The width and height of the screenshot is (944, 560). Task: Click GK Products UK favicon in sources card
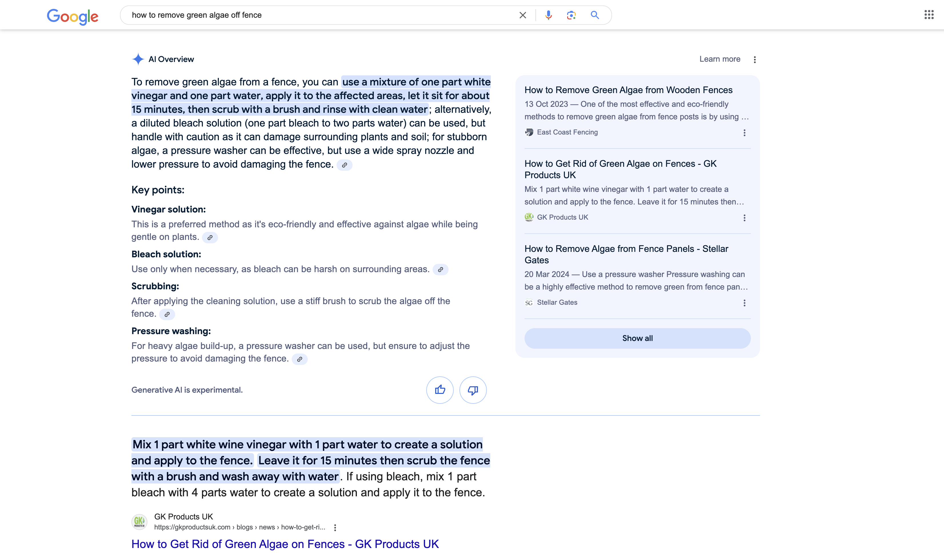tap(529, 217)
